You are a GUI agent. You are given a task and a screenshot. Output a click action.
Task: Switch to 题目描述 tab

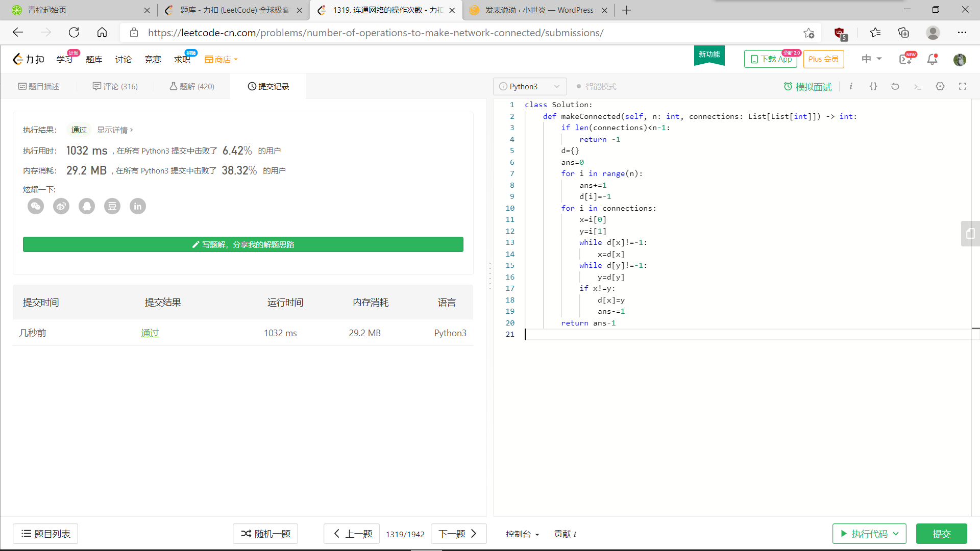click(x=39, y=86)
